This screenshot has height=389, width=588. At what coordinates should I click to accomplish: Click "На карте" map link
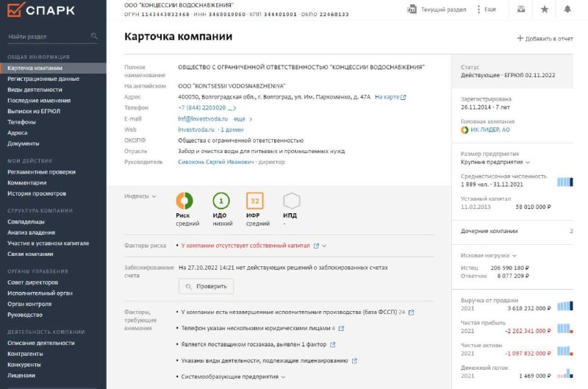pyautogui.click(x=387, y=97)
